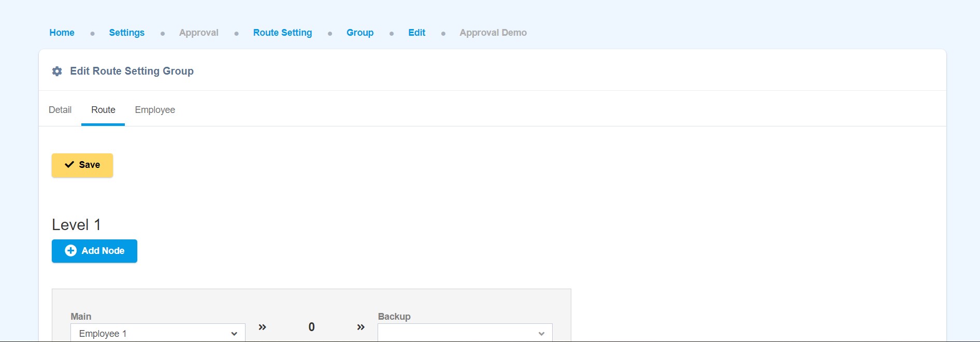Image resolution: width=980 pixels, height=342 pixels.
Task: Click the Edit breadcrumb link
Action: pos(416,33)
